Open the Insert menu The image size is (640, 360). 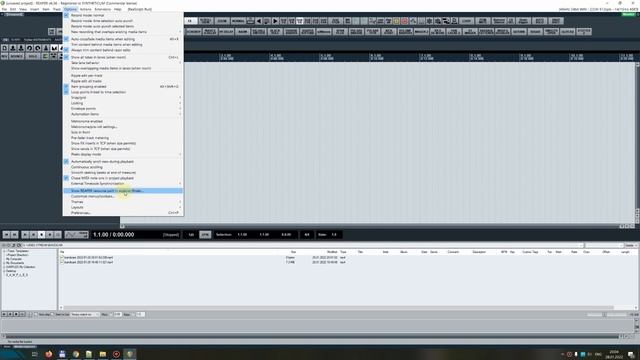click(x=34, y=9)
